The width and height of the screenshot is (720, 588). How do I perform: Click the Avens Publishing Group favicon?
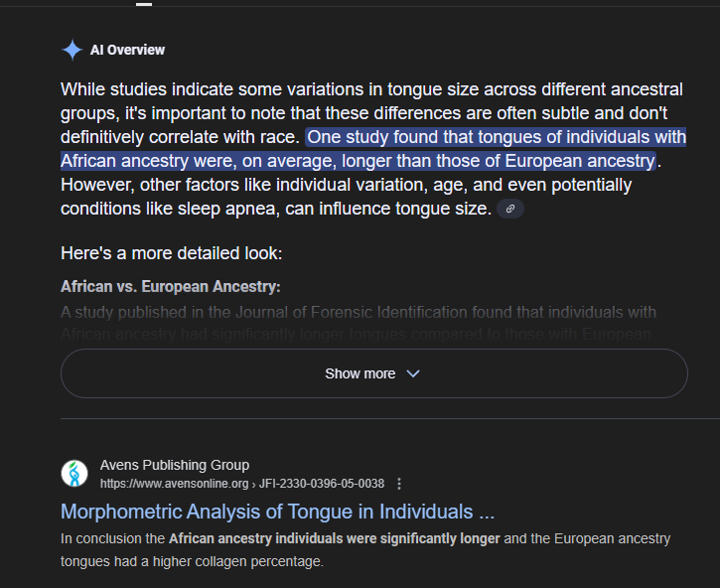click(74, 474)
